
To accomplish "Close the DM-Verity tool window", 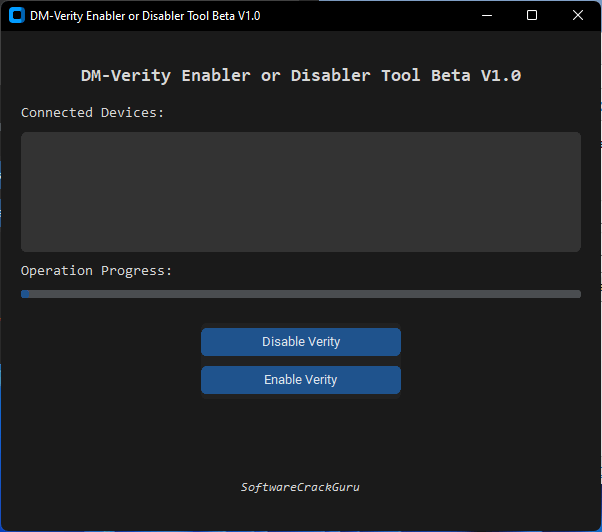I will tap(577, 15).
